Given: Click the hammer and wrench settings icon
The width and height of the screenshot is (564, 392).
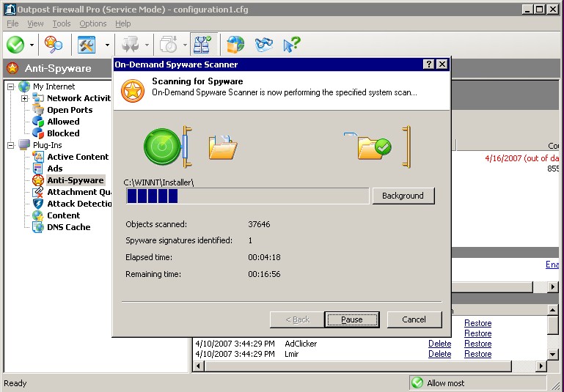Looking at the screenshot, I should [87, 45].
